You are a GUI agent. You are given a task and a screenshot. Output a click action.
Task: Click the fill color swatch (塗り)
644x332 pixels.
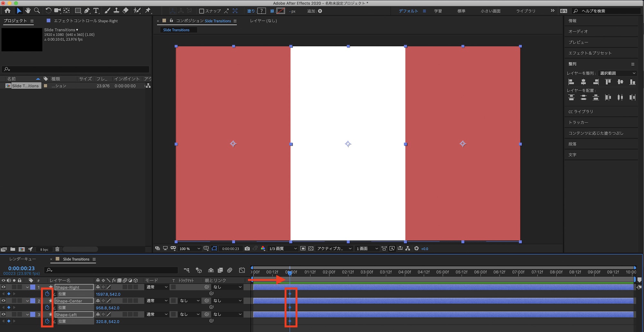[x=261, y=11]
